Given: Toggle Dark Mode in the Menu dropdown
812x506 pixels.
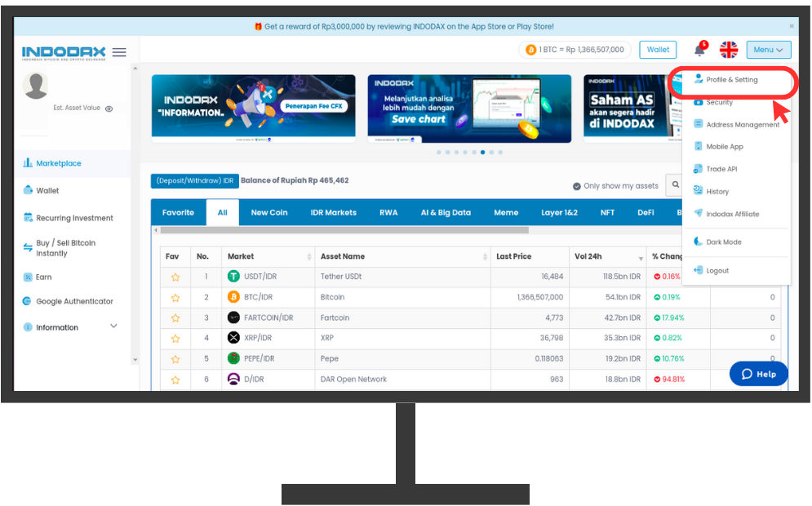Looking at the screenshot, I should [x=717, y=242].
